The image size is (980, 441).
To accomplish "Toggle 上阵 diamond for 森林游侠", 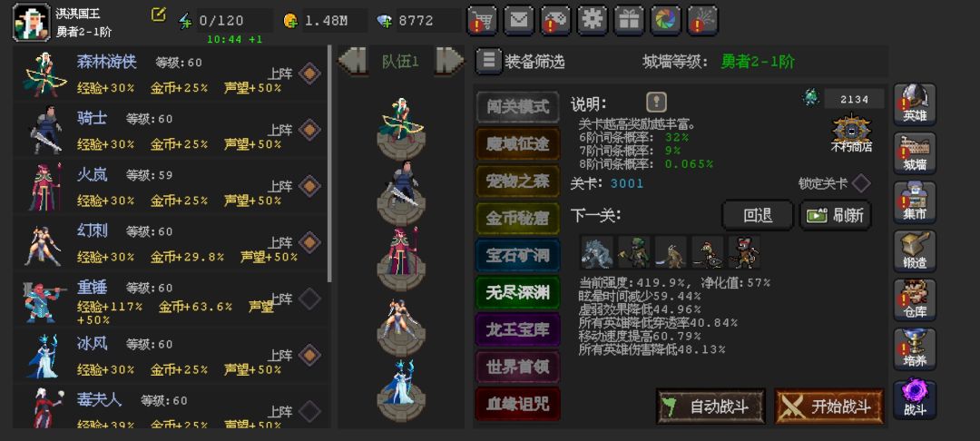I will click(x=309, y=73).
